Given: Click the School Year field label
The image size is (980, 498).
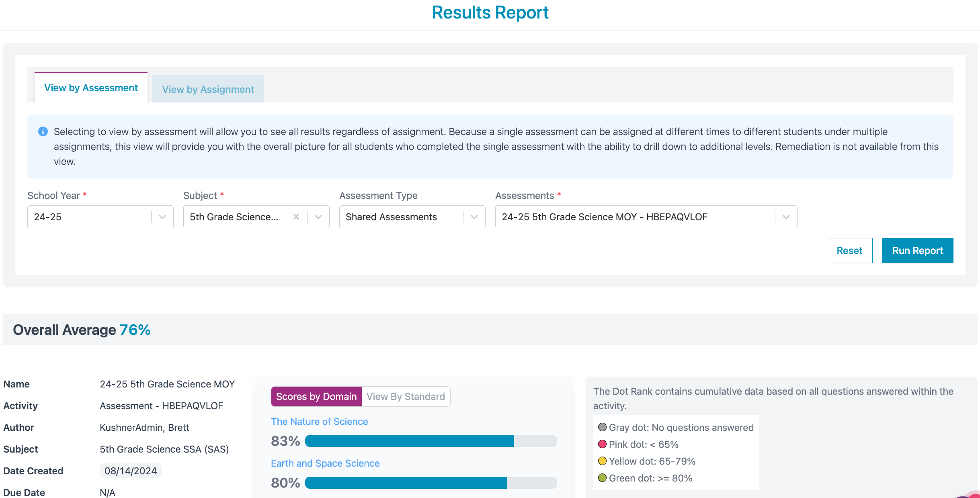Looking at the screenshot, I should 53,195.
